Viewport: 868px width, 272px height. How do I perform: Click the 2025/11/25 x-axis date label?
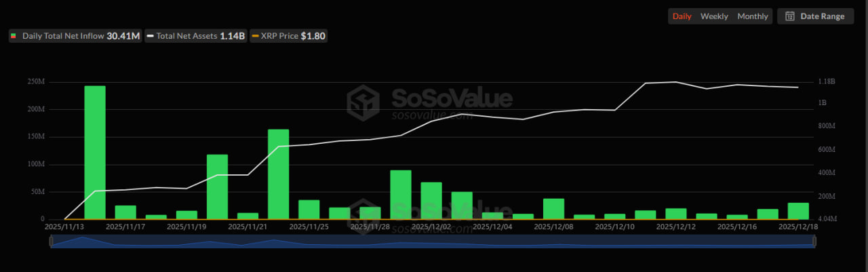pyautogui.click(x=309, y=227)
